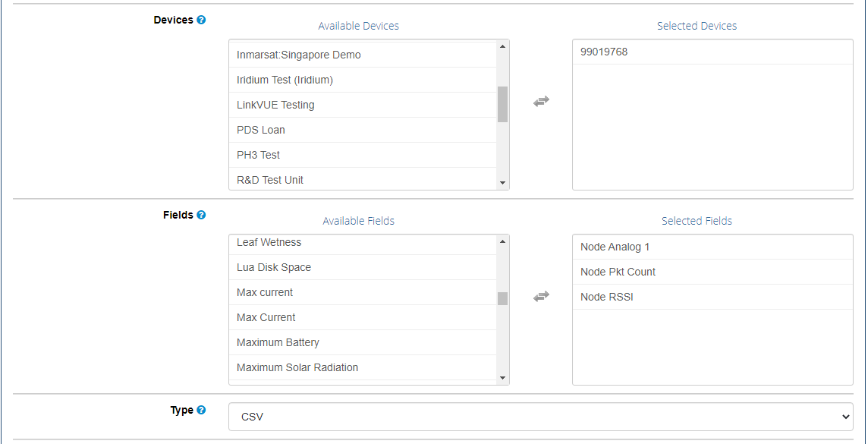868x444 pixels.
Task: Select Lua Disk Space field
Action: [363, 267]
